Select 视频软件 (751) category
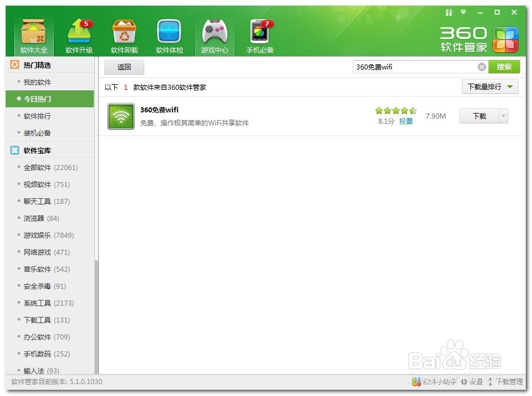The height and width of the screenshot is (396, 532). coord(50,184)
